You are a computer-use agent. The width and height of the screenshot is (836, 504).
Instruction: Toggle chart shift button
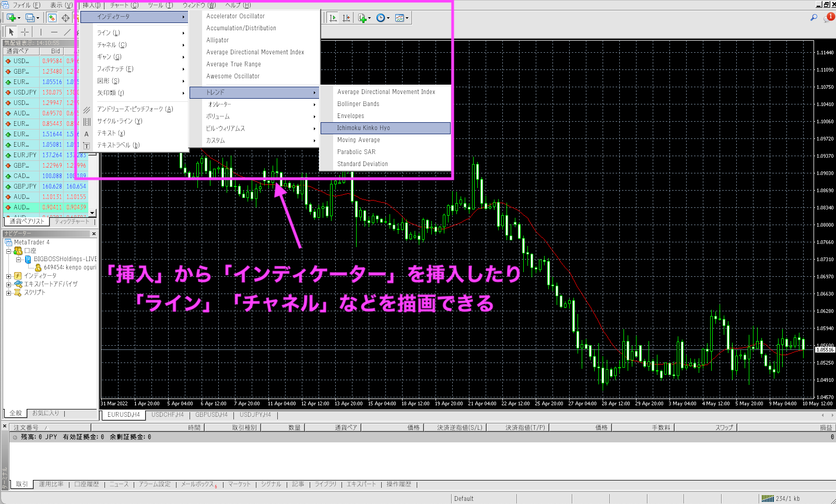(x=346, y=18)
